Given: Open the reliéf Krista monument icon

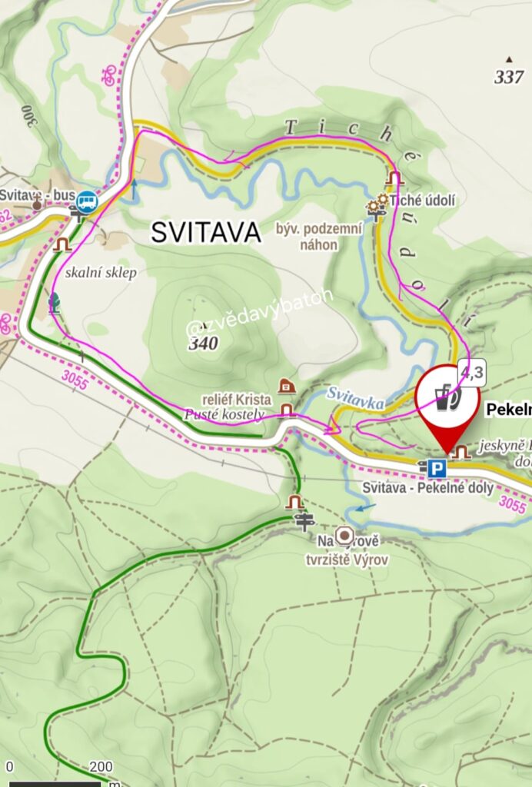Looking at the screenshot, I should click(286, 386).
